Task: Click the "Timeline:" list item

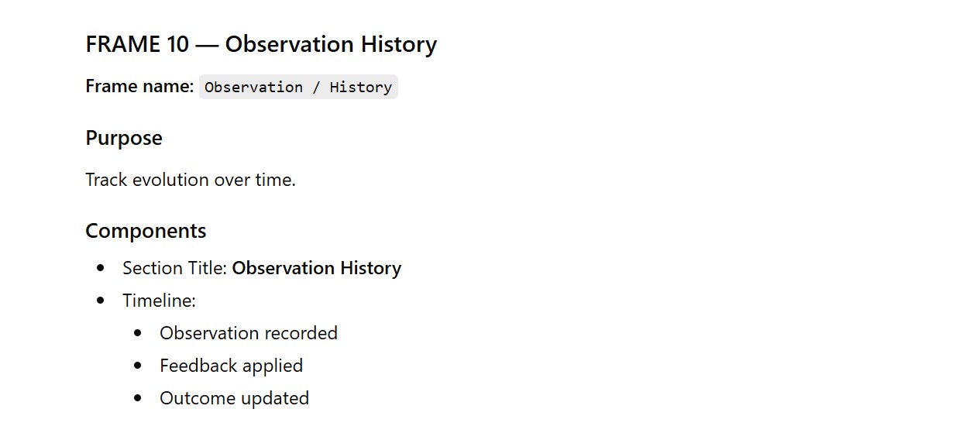Action: point(159,301)
